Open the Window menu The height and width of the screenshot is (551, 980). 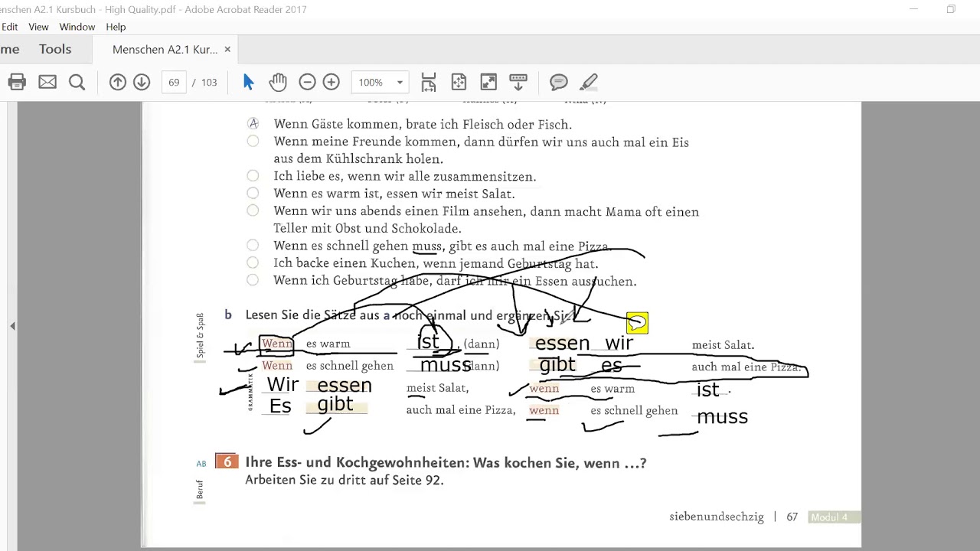pyautogui.click(x=77, y=27)
